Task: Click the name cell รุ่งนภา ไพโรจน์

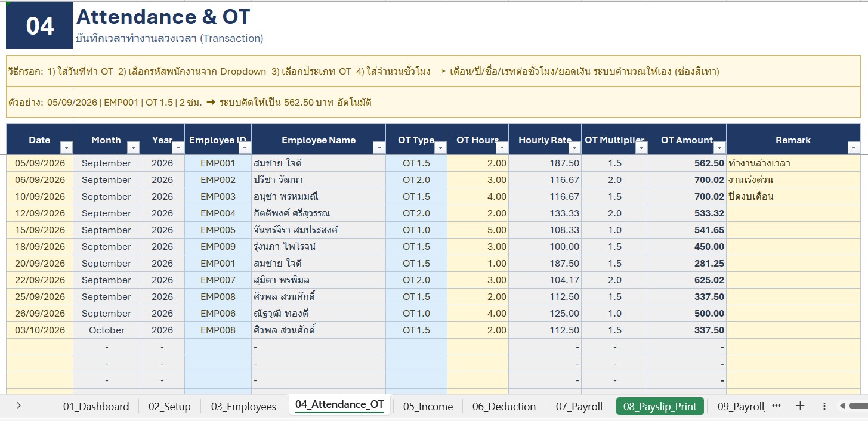Action: point(319,247)
